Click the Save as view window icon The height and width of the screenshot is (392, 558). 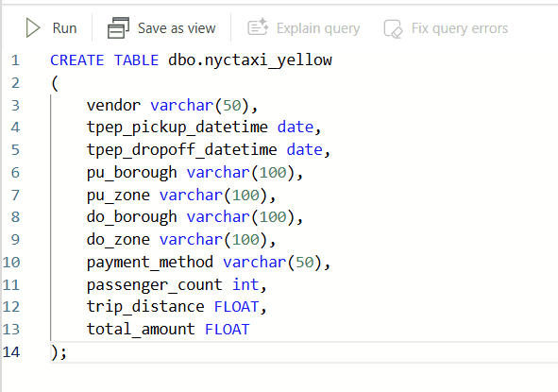[119, 28]
